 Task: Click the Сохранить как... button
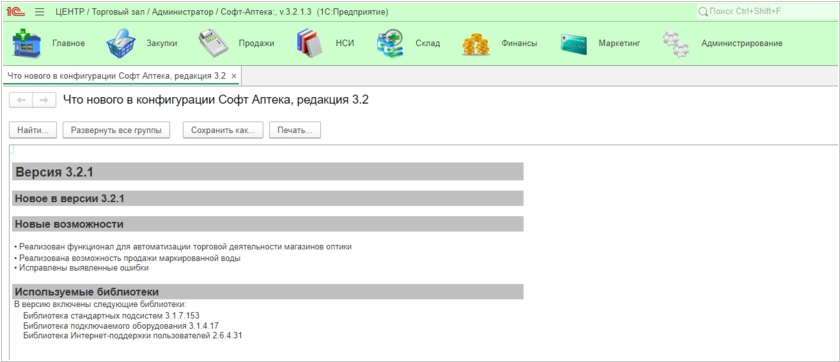tap(223, 130)
